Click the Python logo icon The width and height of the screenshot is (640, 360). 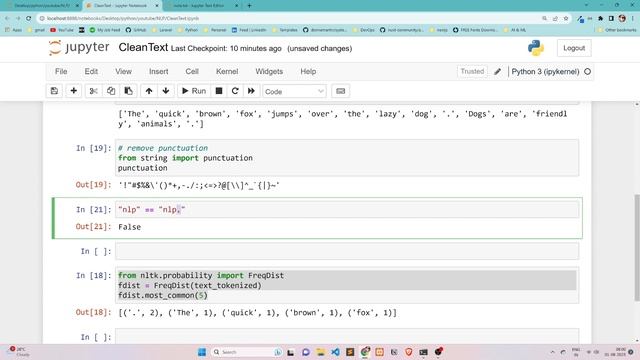click(x=536, y=48)
